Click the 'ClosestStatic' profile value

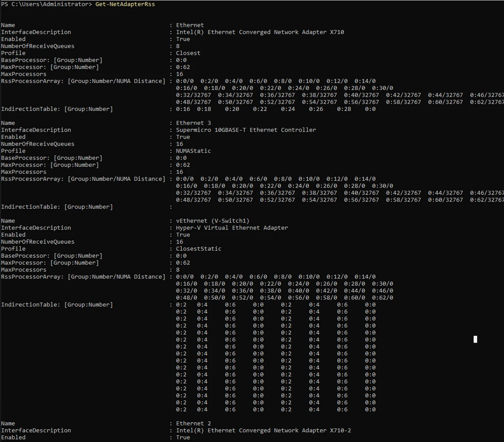(199, 249)
